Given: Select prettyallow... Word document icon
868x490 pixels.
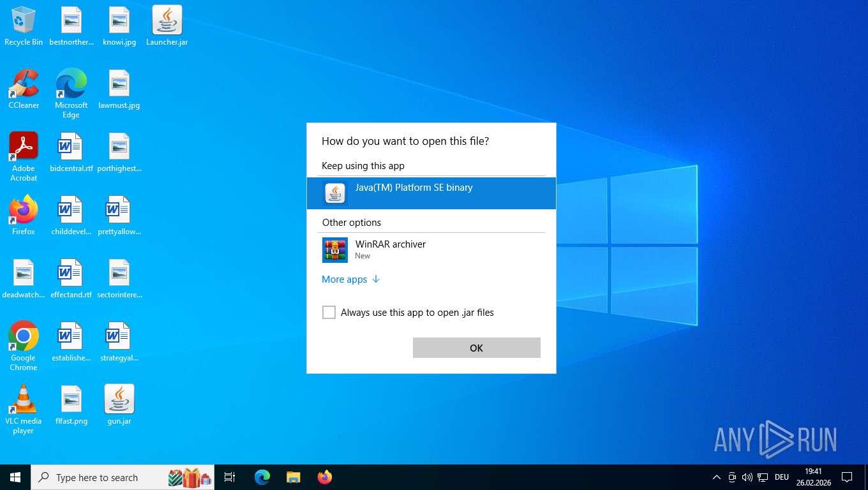Looking at the screenshot, I should [x=119, y=216].
